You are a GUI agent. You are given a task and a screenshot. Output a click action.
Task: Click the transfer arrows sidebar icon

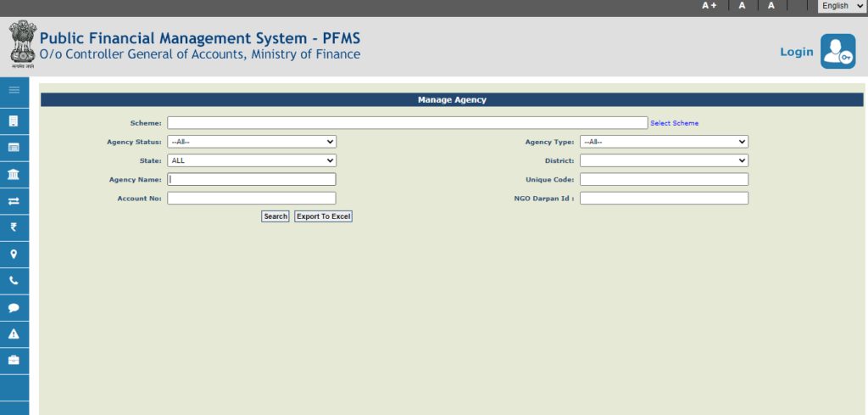point(14,201)
